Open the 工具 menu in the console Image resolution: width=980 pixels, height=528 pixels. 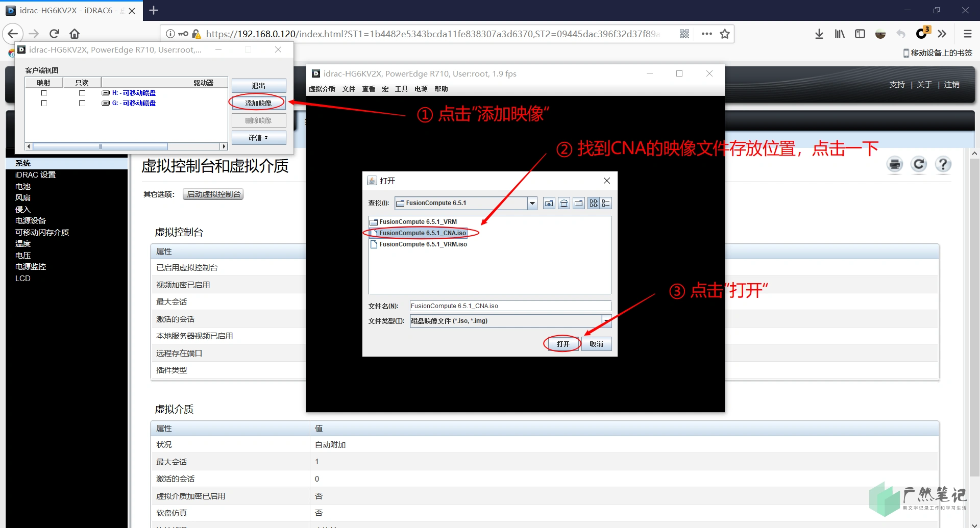[x=402, y=89]
